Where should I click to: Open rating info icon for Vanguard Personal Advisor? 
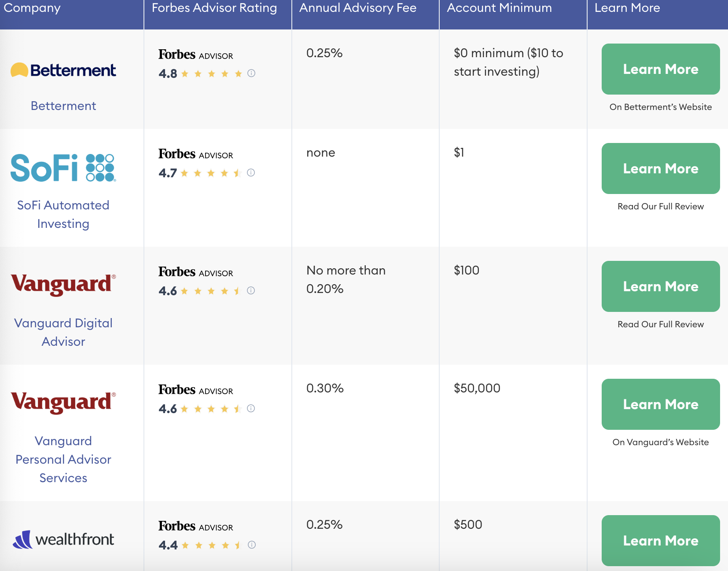point(251,409)
